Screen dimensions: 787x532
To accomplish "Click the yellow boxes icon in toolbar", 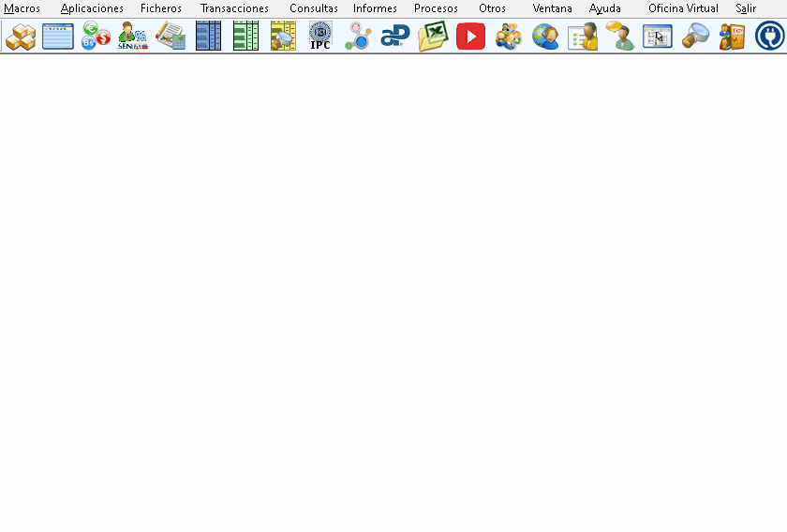I will click(x=21, y=37).
